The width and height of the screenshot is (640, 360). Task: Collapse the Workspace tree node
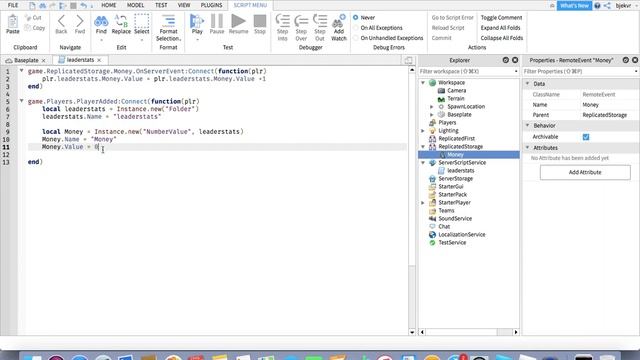tap(423, 82)
